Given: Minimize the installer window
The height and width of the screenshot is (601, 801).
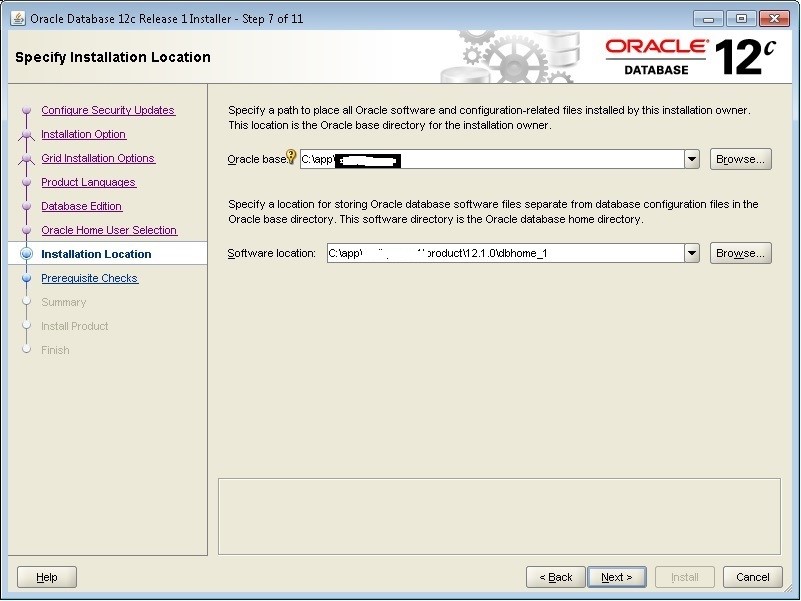Looking at the screenshot, I should (x=708, y=19).
